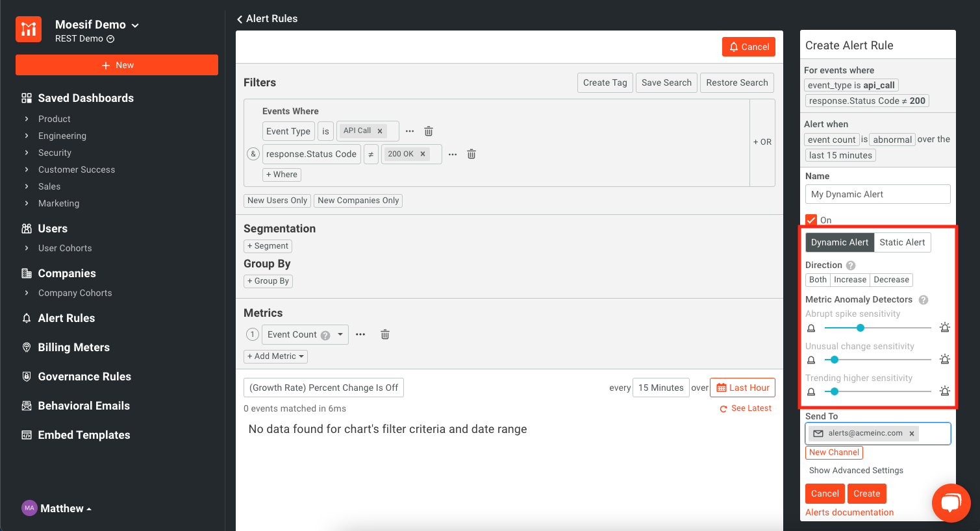Click the Save Search button
The height and width of the screenshot is (531, 980).
coord(666,82)
